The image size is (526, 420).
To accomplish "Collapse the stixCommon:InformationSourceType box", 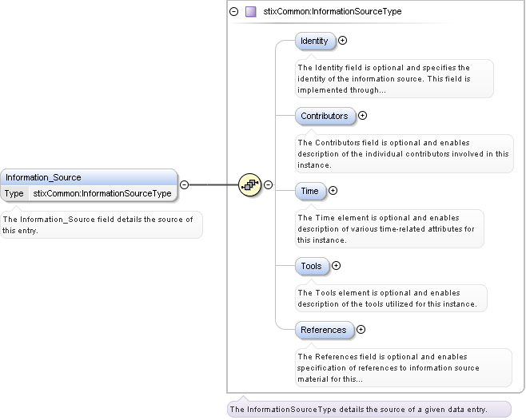I will pos(233,12).
